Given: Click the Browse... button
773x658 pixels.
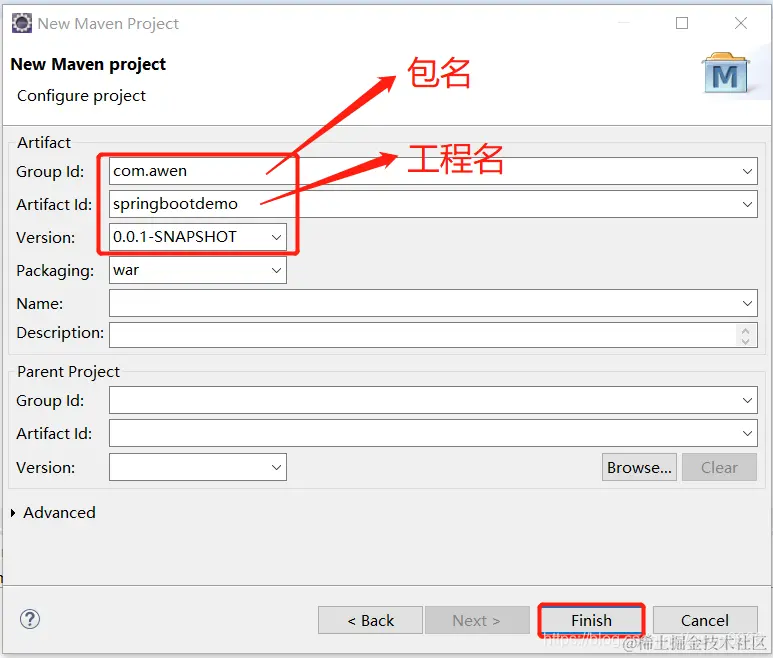Looking at the screenshot, I should coord(639,467).
